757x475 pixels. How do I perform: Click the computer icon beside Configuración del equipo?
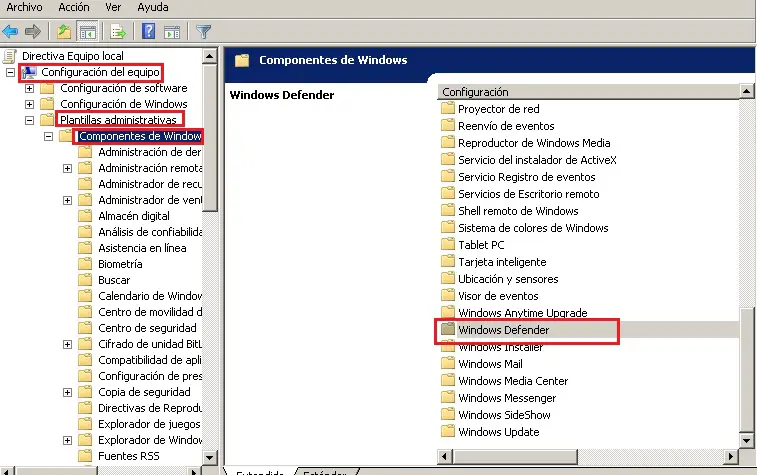pyautogui.click(x=29, y=72)
